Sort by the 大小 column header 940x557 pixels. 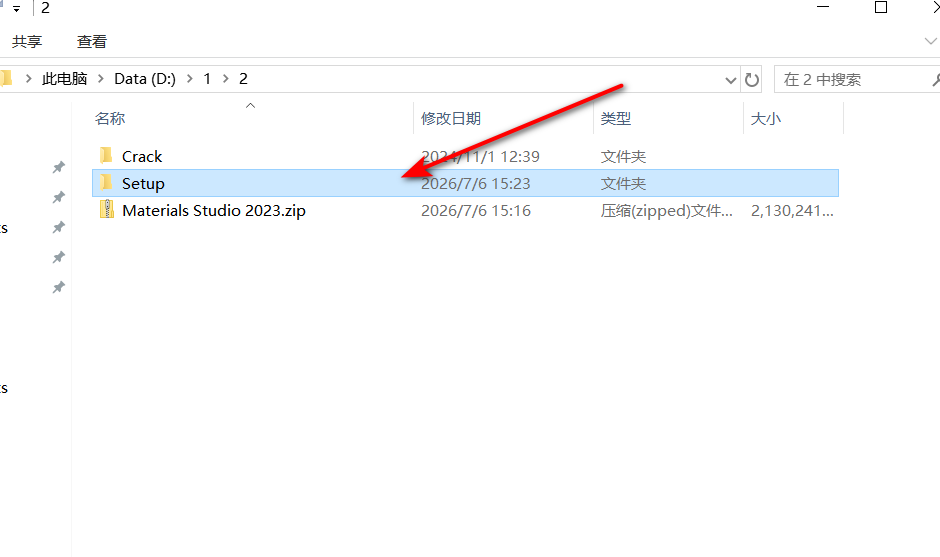click(766, 118)
